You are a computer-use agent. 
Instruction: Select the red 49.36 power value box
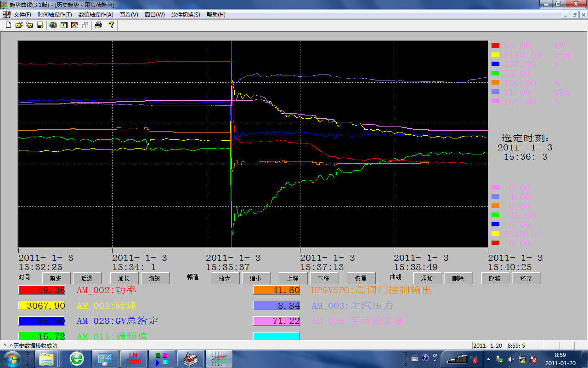click(x=42, y=290)
